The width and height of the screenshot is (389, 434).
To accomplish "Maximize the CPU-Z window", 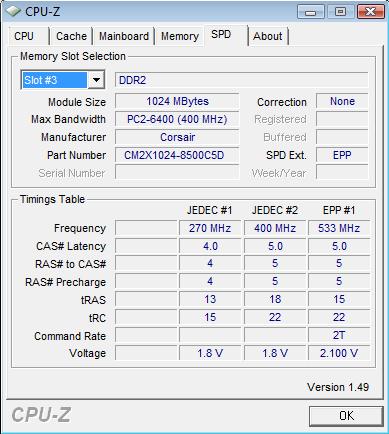I will click(340, 12).
